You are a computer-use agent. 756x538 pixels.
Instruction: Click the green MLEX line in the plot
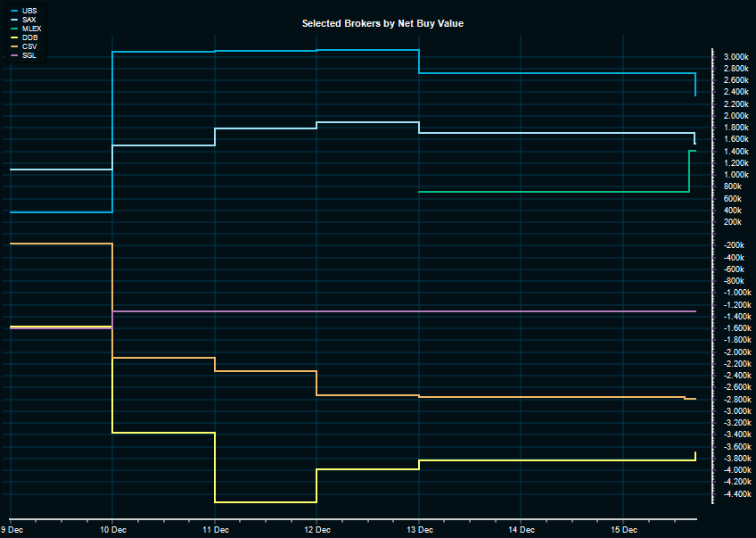553,192
